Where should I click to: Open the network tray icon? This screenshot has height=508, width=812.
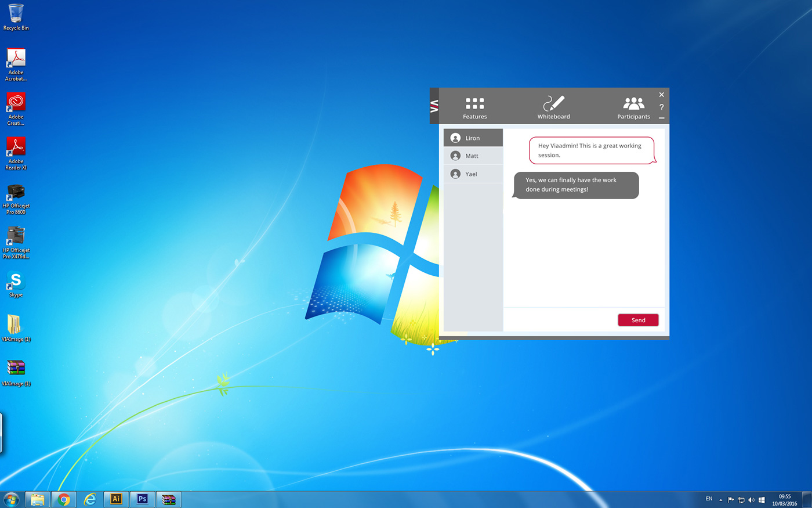741,500
